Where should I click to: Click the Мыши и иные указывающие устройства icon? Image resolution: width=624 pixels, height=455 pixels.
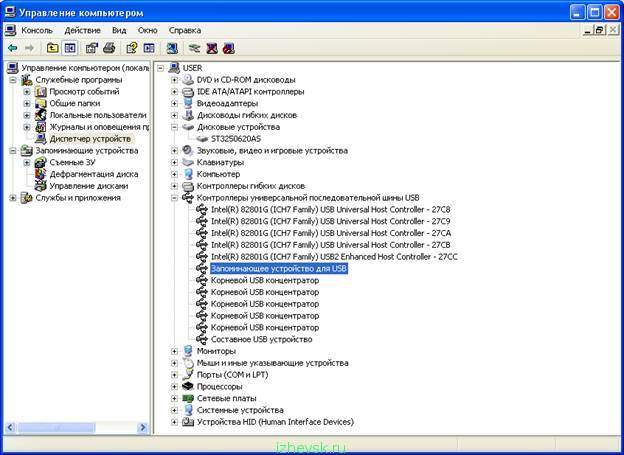click(188, 363)
